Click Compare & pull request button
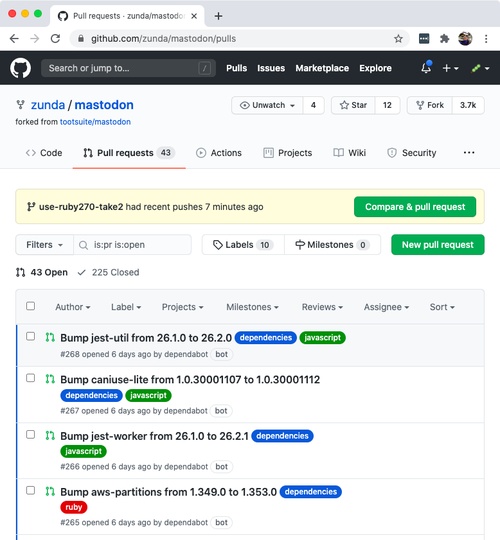Viewport: 500px width, 540px height. [x=415, y=207]
